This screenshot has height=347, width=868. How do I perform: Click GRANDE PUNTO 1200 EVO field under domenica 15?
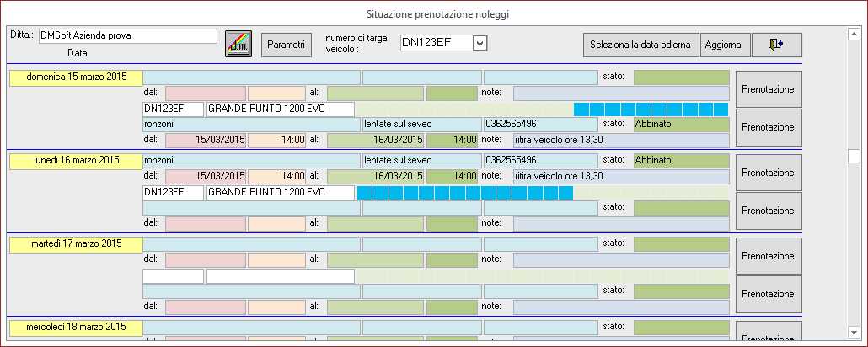[281, 109]
